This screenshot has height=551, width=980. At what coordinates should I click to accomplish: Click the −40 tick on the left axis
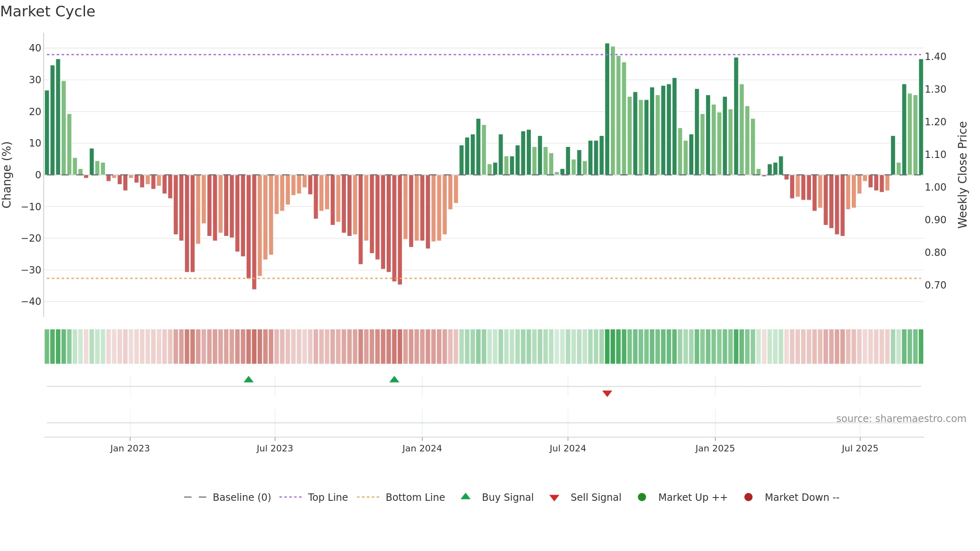pos(31,302)
